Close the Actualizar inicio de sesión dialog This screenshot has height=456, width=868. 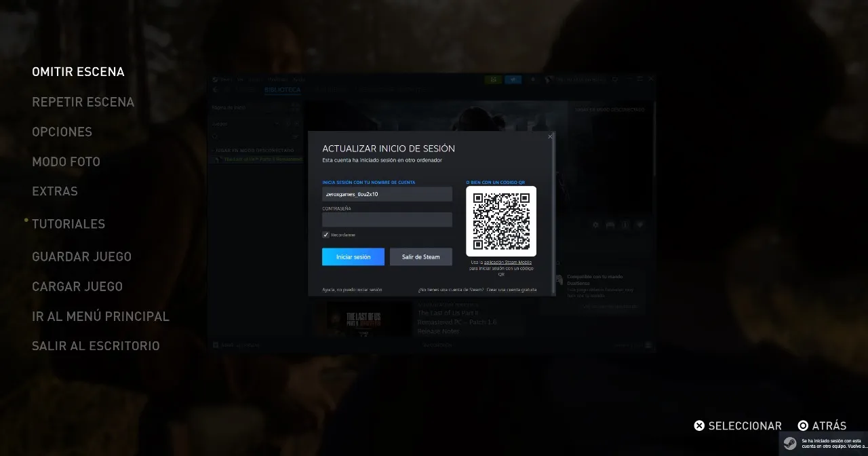(550, 137)
